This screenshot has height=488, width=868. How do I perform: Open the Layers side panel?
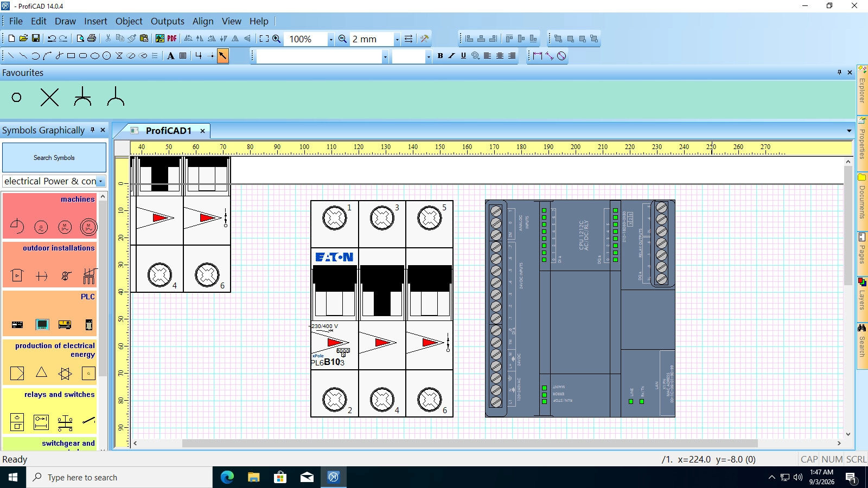(x=862, y=294)
